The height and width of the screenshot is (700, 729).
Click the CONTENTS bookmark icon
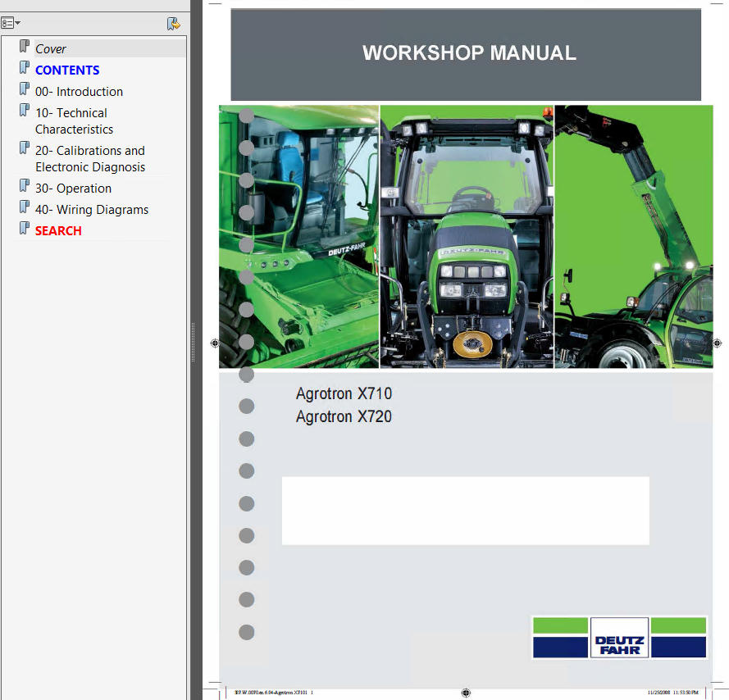[24, 67]
